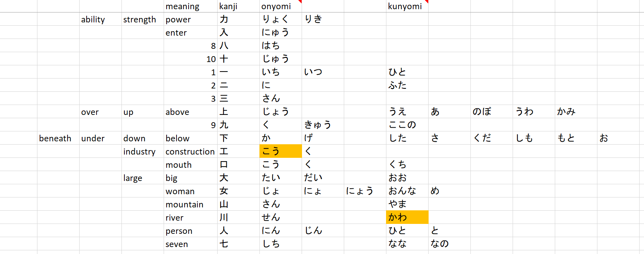Screen dimensions: 644x254
Task: Click the red comment indicator on onyomi
Action: point(300,1)
